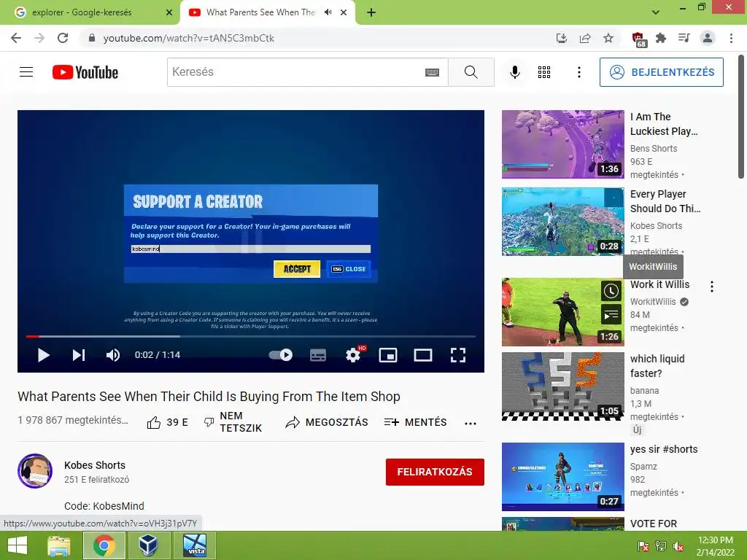Subscribe with FELIRATKOZÁS button
747x560 pixels.
tap(435, 472)
